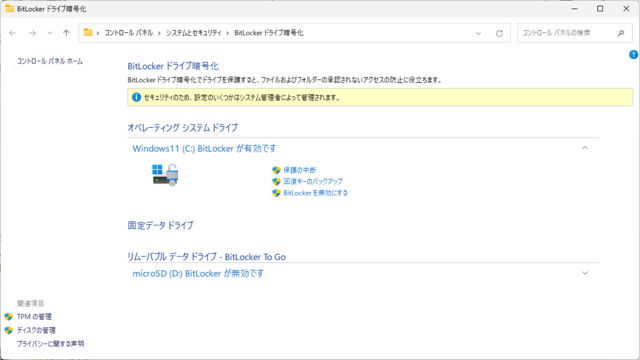Click the info icon in yellow banner
The width and height of the screenshot is (640, 360).
[136, 97]
